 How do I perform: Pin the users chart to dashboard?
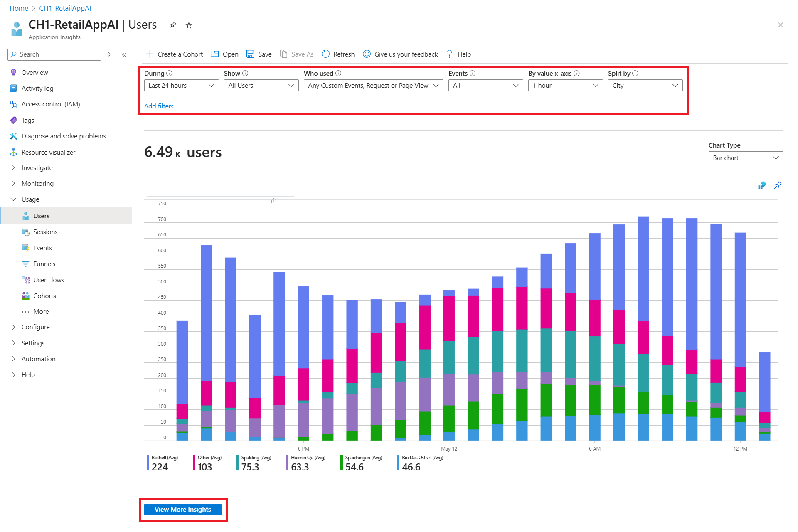[x=778, y=185]
